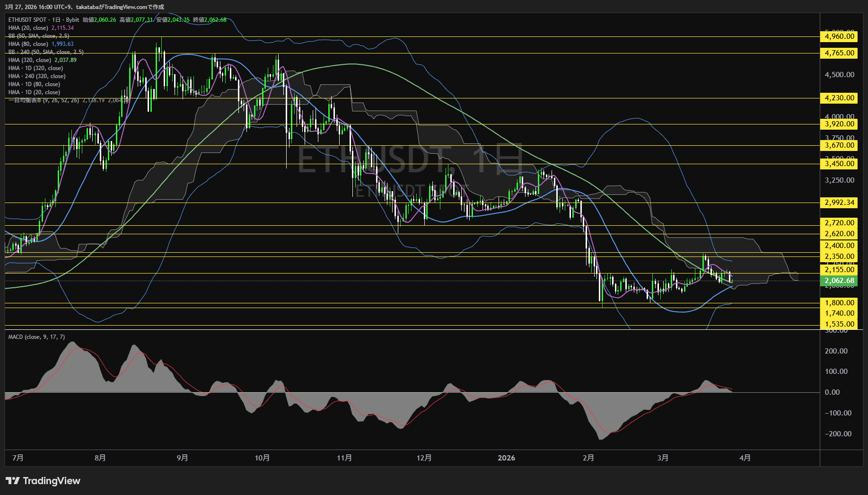Click the 10月 label on the time axis

(262, 458)
